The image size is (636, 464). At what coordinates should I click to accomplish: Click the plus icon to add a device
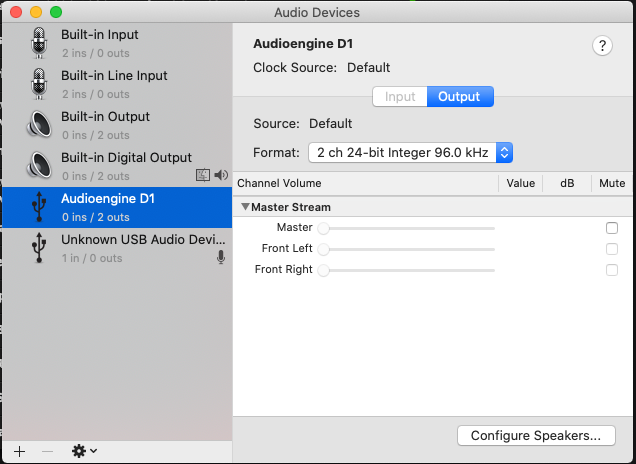pos(19,451)
